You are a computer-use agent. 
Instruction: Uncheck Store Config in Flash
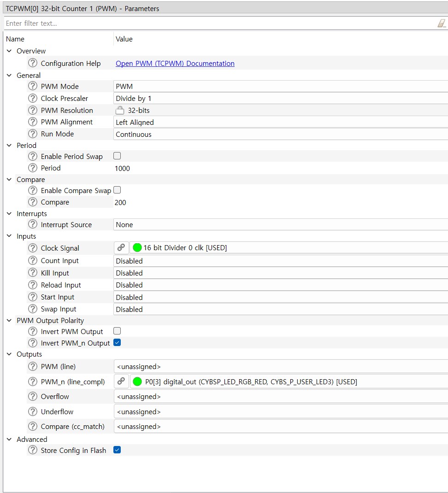point(117,450)
